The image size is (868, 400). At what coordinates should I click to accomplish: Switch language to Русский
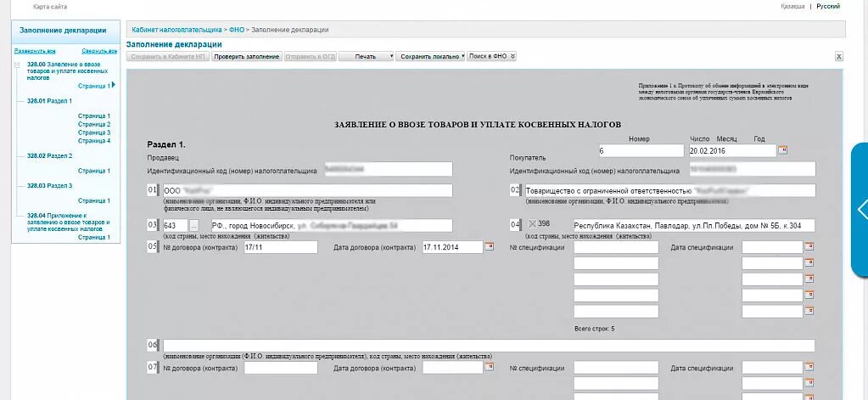coord(828,6)
